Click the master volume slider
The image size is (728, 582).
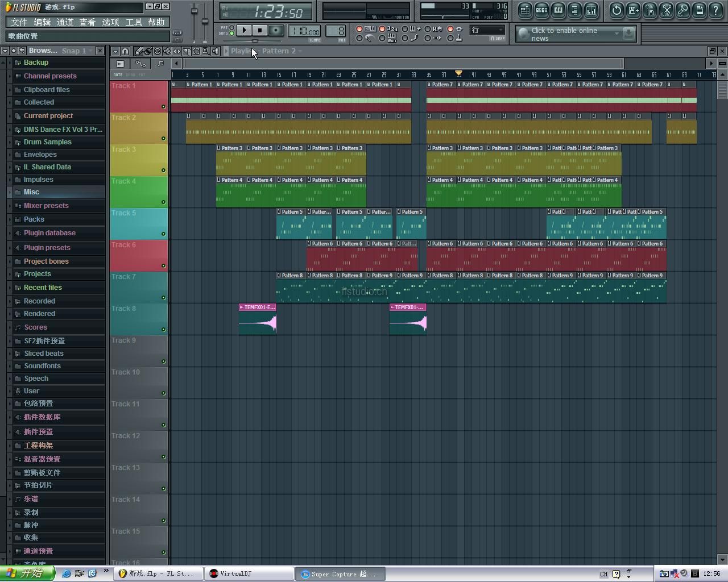[194, 11]
